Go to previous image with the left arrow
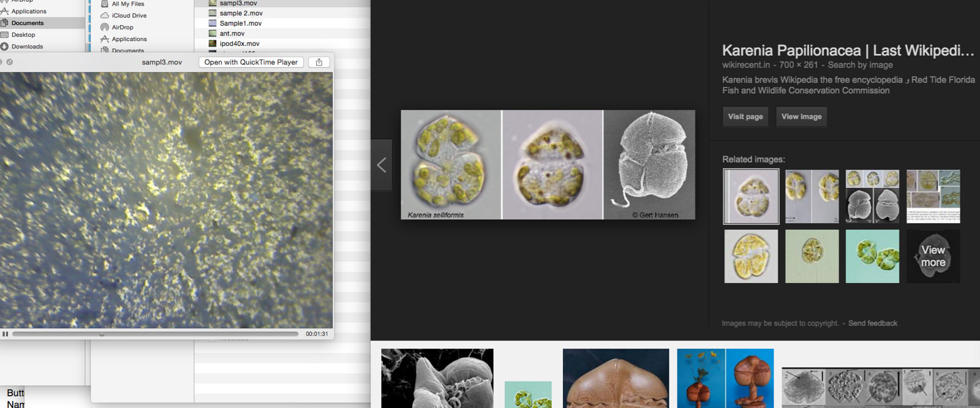980x408 pixels. [382, 165]
